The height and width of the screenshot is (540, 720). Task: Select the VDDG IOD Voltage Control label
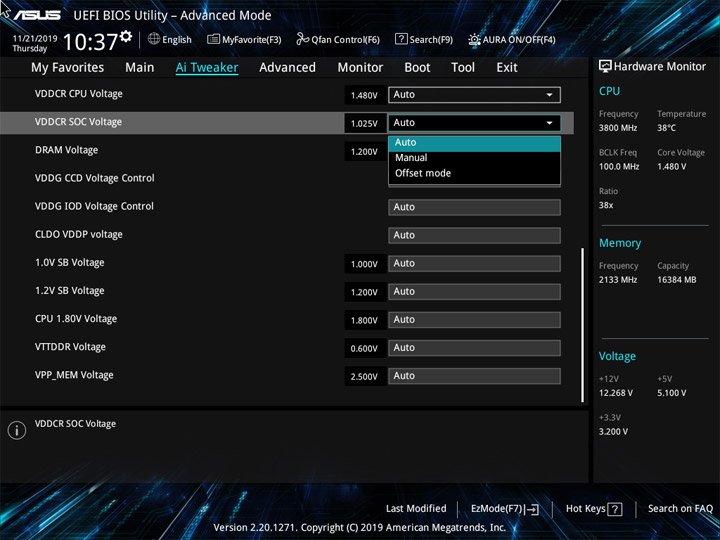coord(94,207)
